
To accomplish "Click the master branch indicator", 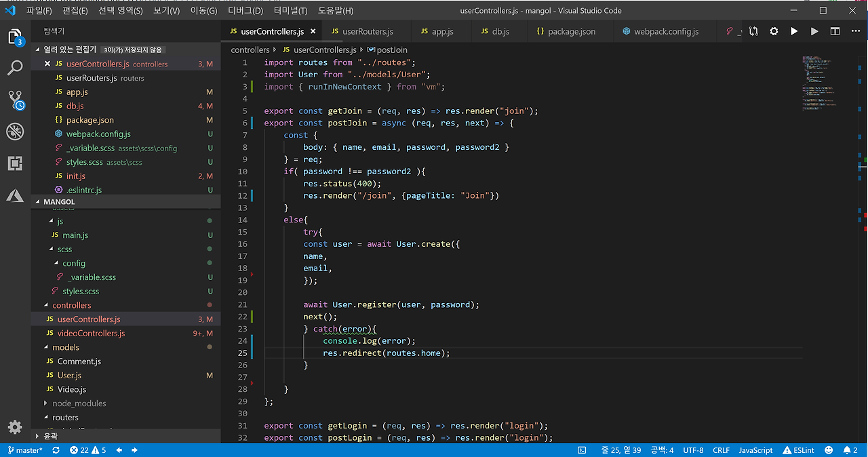I will coord(24,450).
